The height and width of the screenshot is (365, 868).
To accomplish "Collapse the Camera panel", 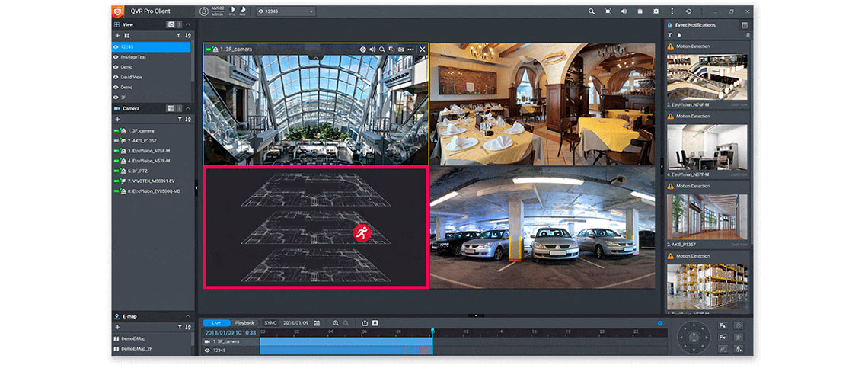I will pyautogui.click(x=188, y=108).
